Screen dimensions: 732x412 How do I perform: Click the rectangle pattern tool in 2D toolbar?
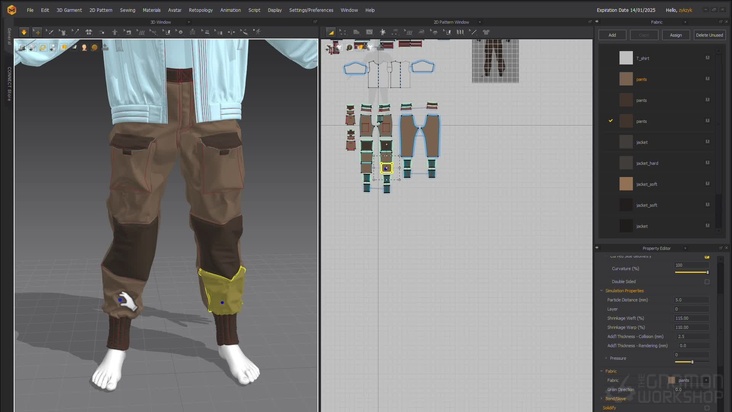pos(369,32)
